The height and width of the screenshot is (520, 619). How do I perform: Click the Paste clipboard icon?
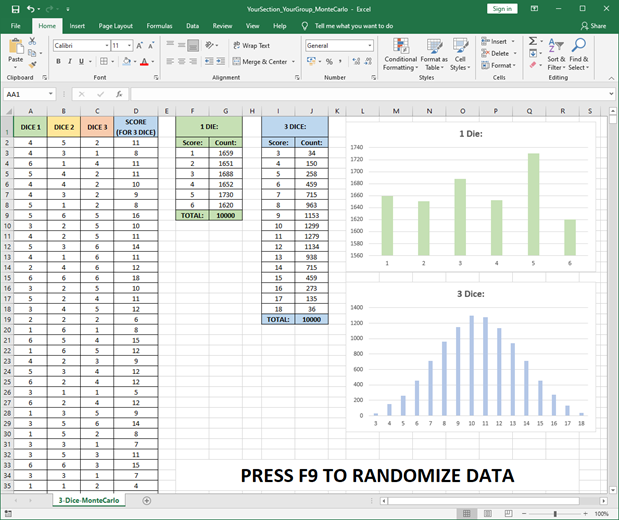coord(16,47)
